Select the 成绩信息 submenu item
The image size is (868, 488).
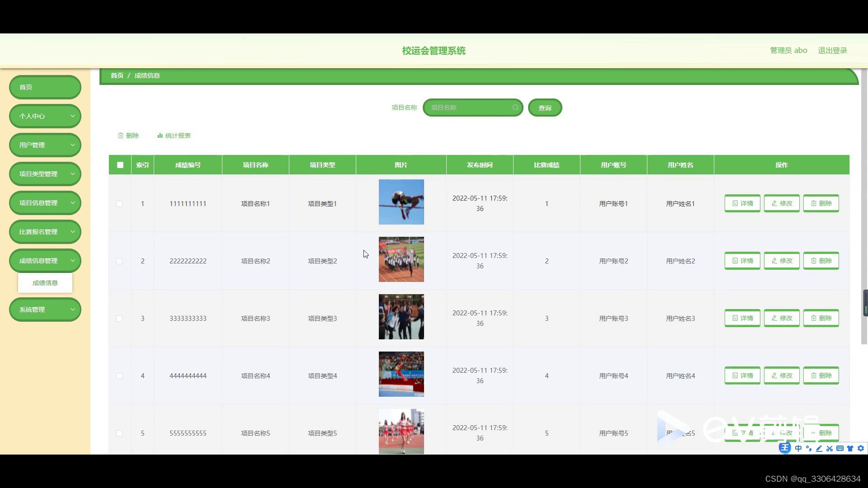point(45,283)
